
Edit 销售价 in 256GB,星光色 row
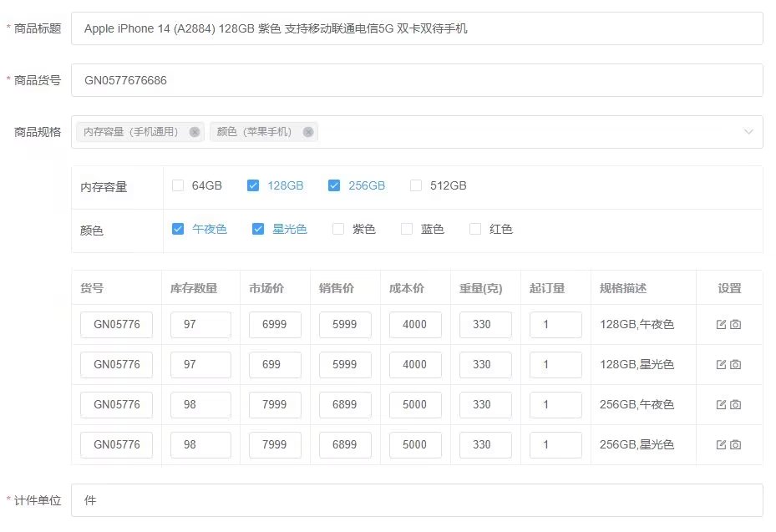click(x=345, y=445)
